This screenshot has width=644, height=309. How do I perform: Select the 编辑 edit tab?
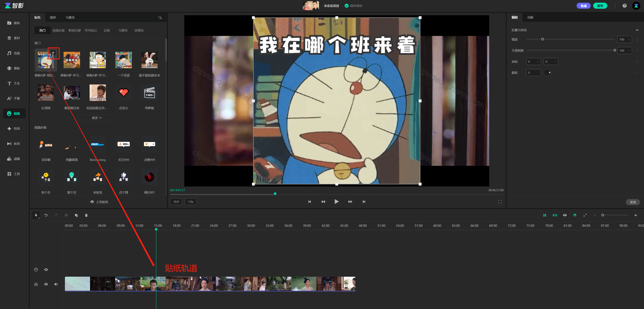[x=514, y=17]
